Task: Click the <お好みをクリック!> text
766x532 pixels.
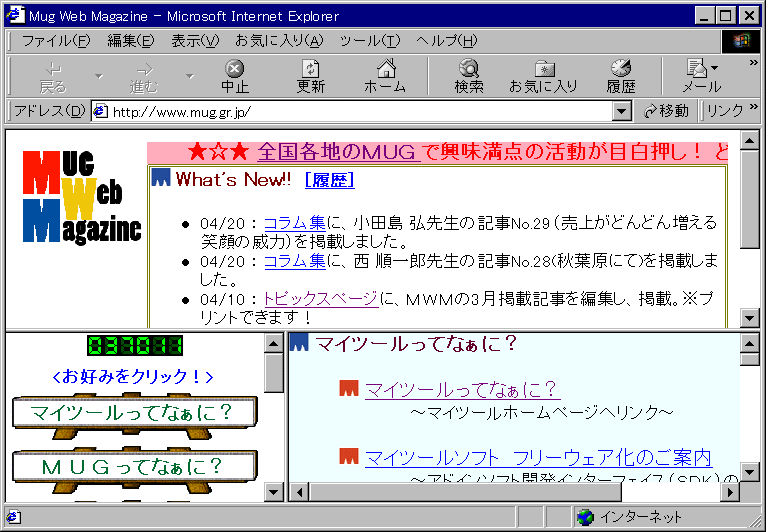Action: coord(133,377)
